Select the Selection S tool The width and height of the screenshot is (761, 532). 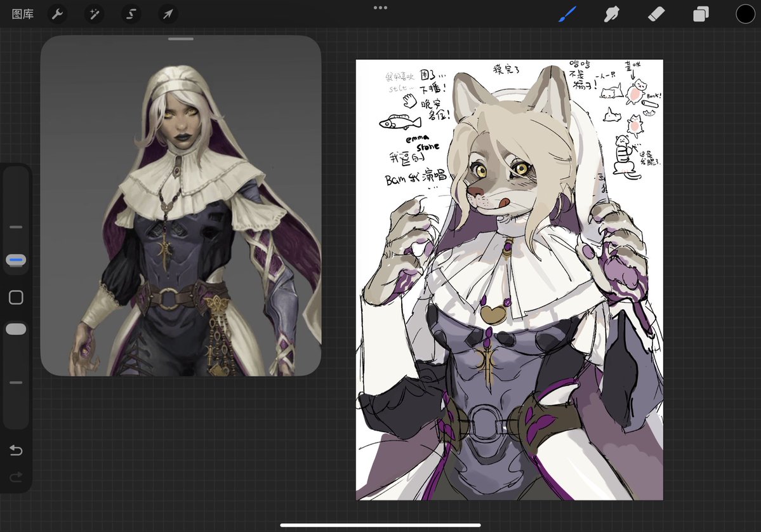click(x=131, y=14)
